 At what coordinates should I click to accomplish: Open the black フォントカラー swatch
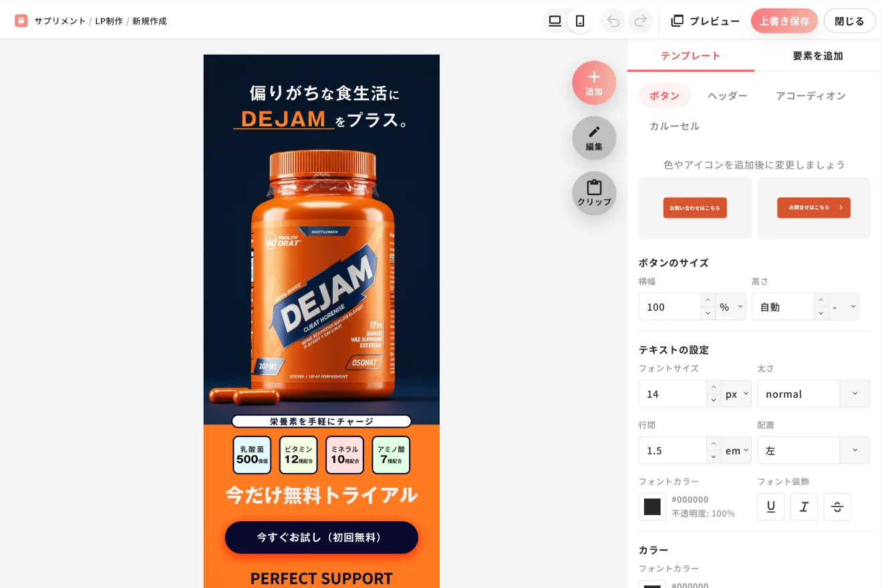[x=652, y=507]
